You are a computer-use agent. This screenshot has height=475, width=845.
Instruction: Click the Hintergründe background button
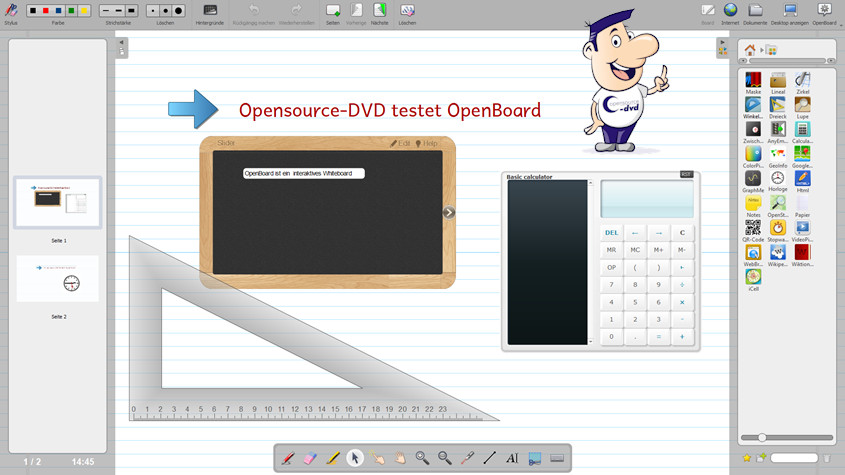pyautogui.click(x=210, y=12)
